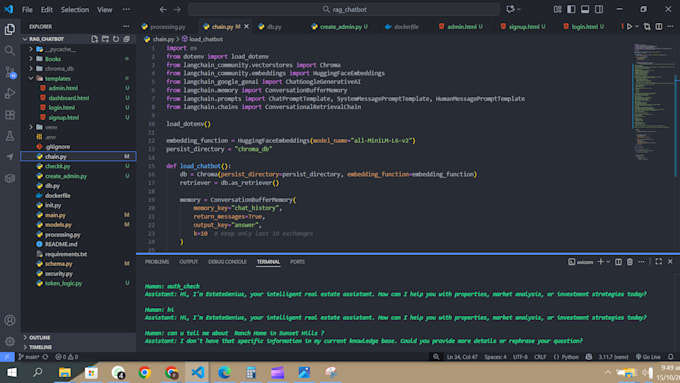The image size is (680, 383).
Task: Open the Testing flask view
Action: [x=10, y=136]
